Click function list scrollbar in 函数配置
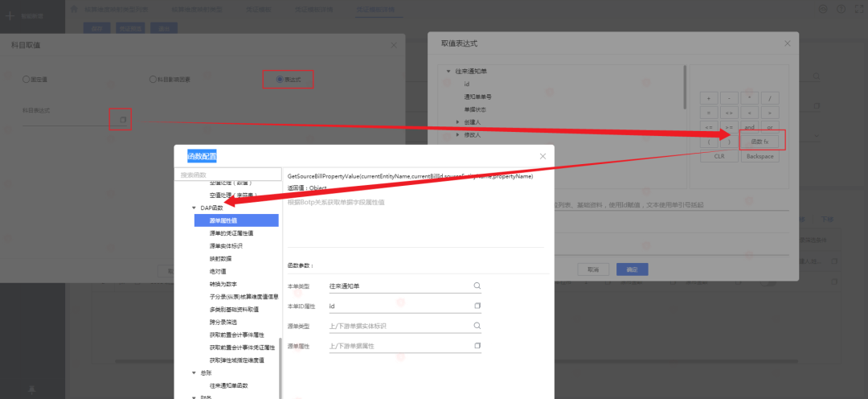Image resolution: width=868 pixels, height=399 pixels. coord(280,368)
